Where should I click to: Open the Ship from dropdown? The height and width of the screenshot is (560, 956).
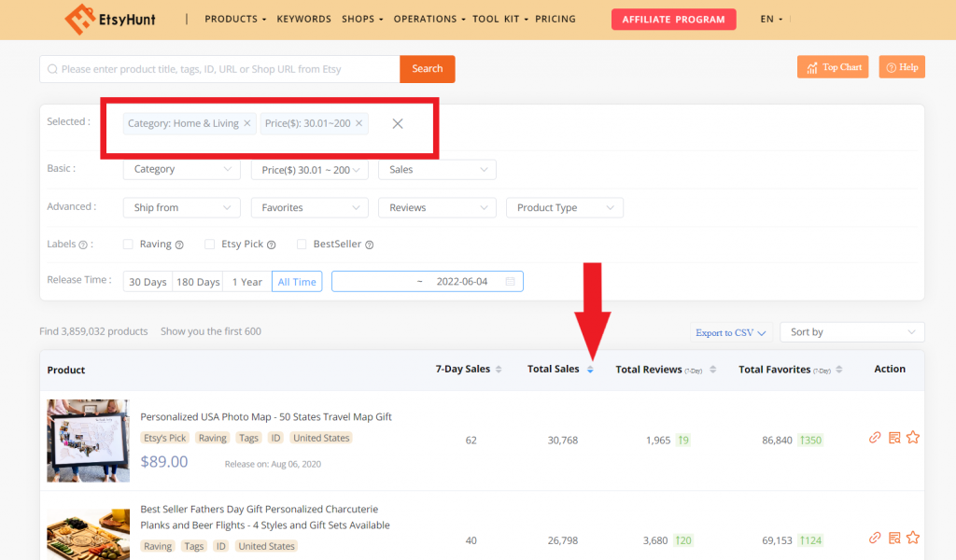coord(181,208)
